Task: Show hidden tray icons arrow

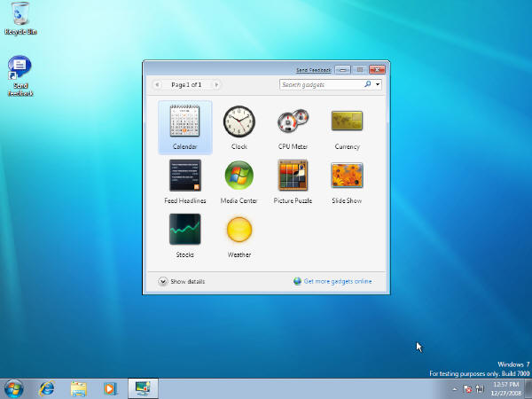Action: pos(455,389)
